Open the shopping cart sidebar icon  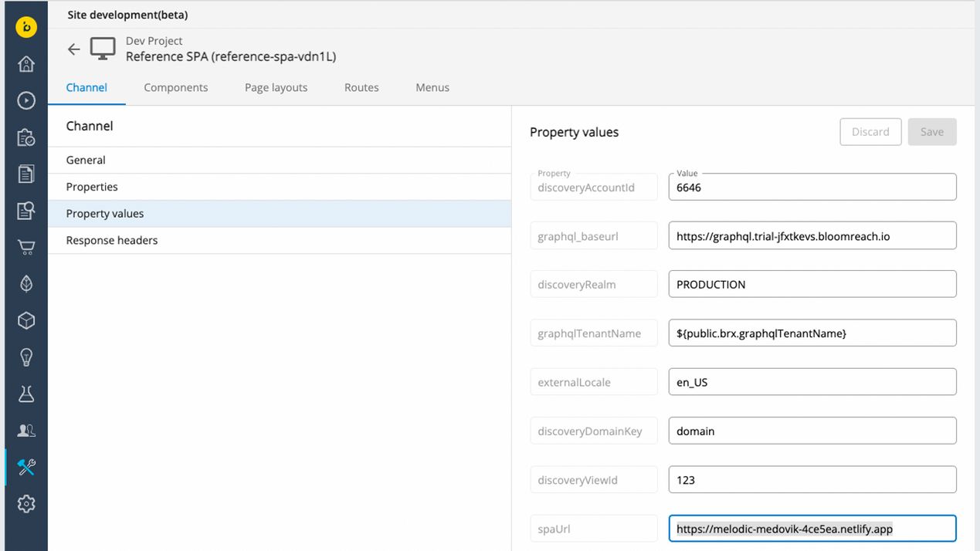point(26,247)
